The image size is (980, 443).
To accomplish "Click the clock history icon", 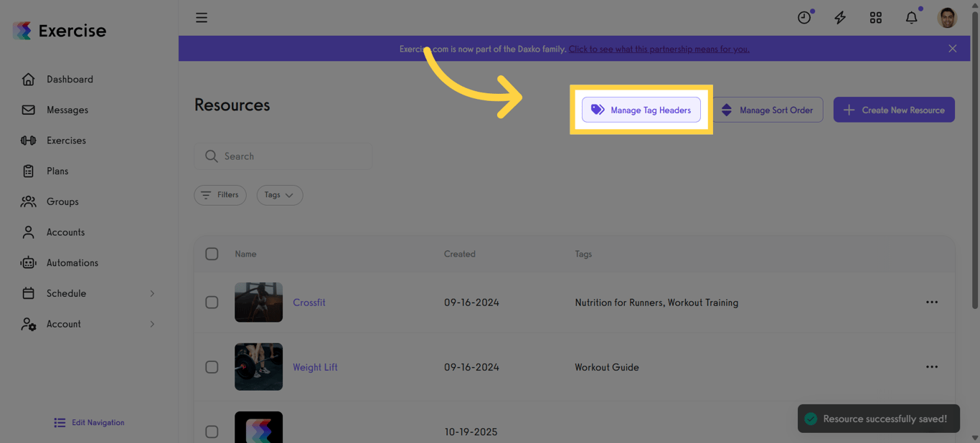I will tap(804, 17).
